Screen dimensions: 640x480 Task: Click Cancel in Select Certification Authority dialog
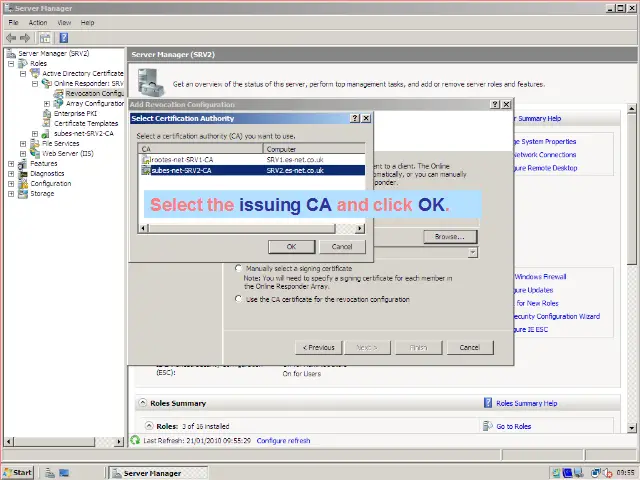[x=342, y=247]
